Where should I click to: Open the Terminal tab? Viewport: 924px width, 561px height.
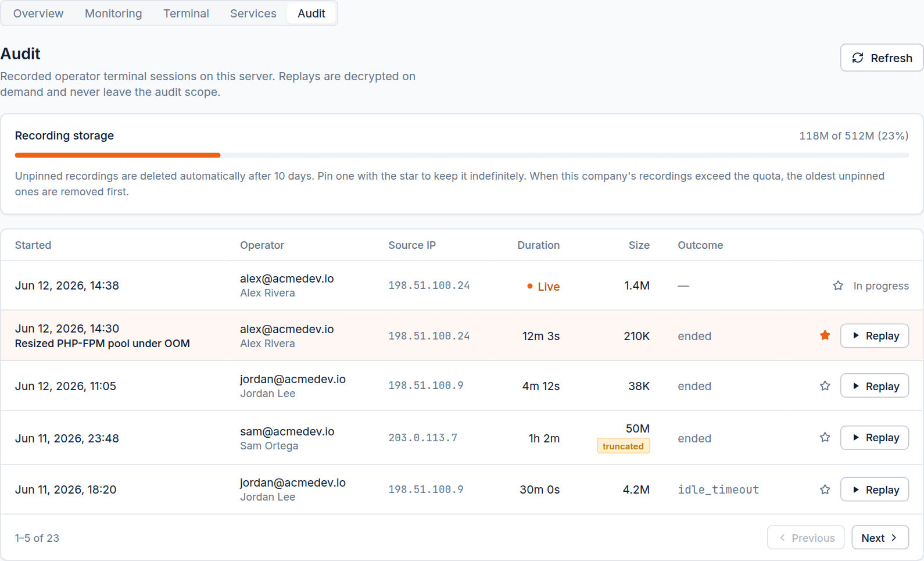186,13
